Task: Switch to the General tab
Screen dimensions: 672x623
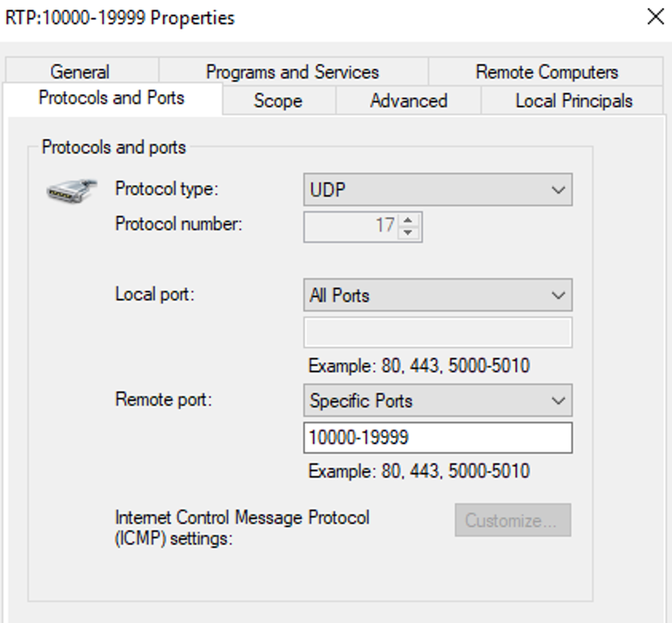Action: 80,72
